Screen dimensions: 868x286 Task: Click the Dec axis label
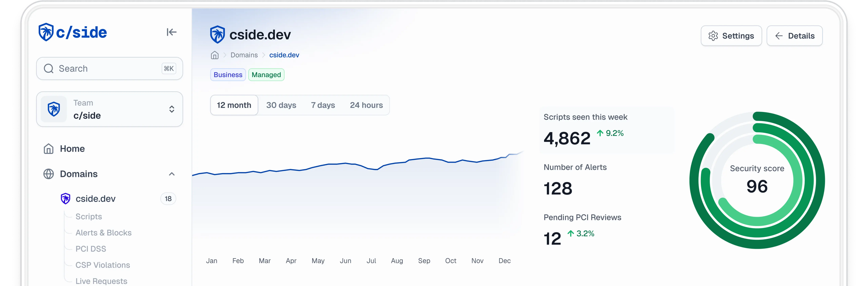point(504,261)
